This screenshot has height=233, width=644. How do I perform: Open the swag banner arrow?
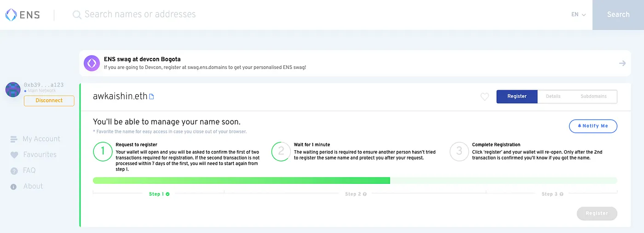[x=622, y=63]
